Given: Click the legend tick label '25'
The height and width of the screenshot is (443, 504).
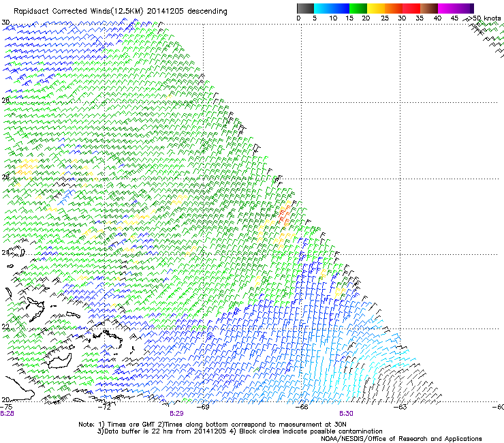Looking at the screenshot, I should (385, 18).
